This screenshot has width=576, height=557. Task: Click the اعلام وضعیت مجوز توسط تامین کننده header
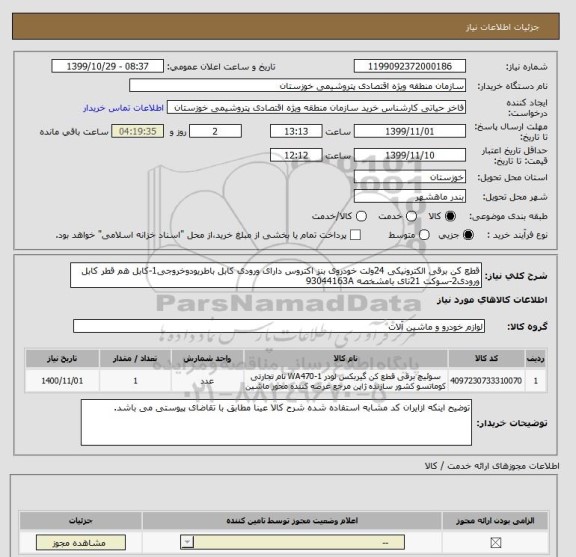point(292,520)
